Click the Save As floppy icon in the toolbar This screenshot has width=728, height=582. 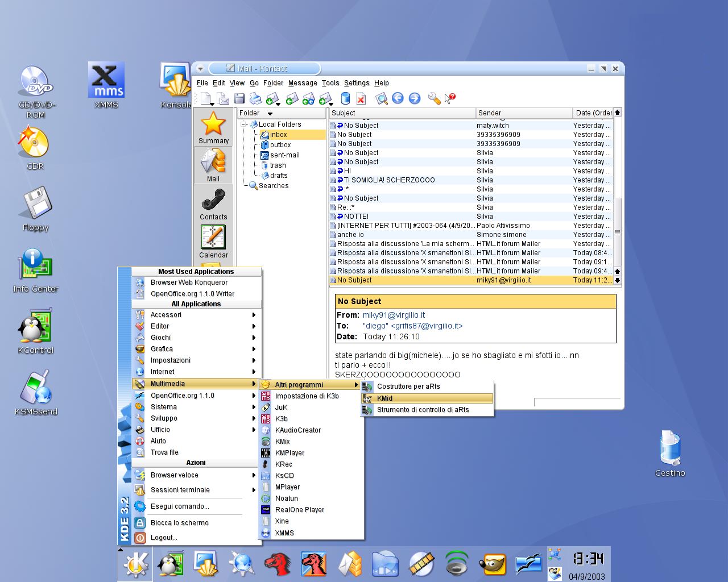point(239,98)
